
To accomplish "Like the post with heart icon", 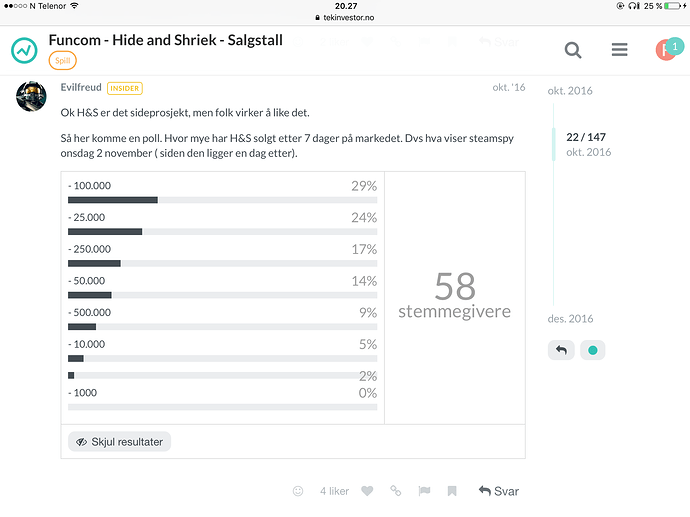I will [x=367, y=491].
